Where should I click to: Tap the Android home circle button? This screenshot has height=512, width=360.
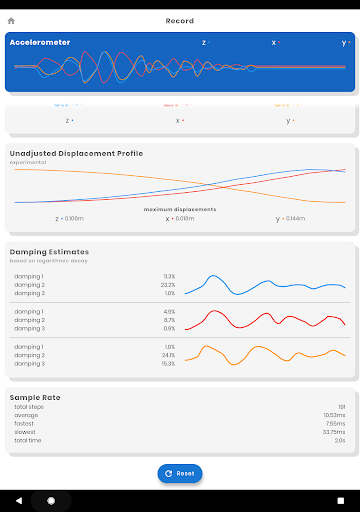click(x=51, y=501)
